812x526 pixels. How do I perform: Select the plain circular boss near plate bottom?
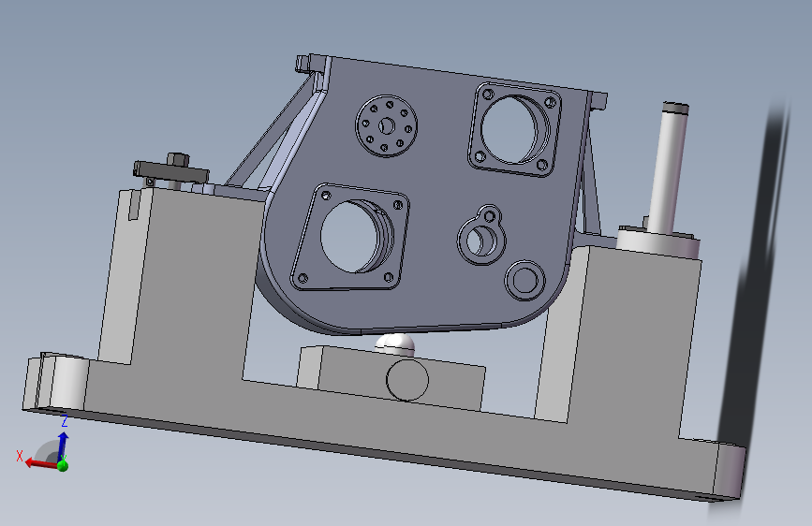525,281
